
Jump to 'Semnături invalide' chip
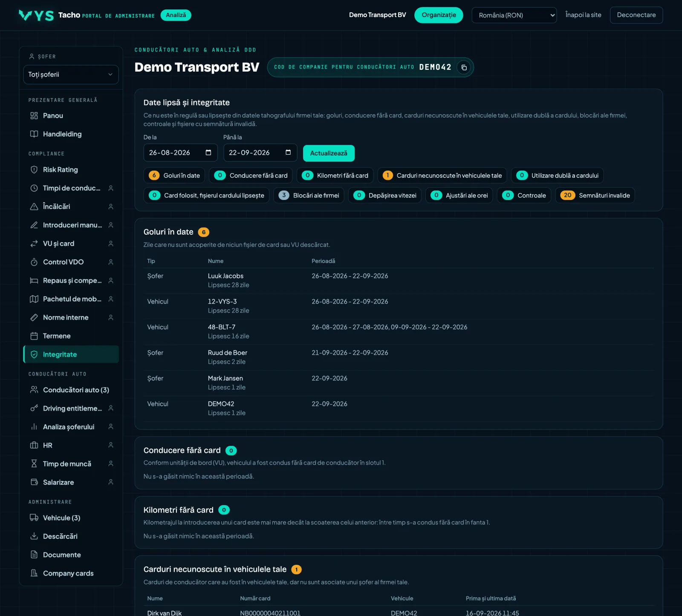click(595, 195)
